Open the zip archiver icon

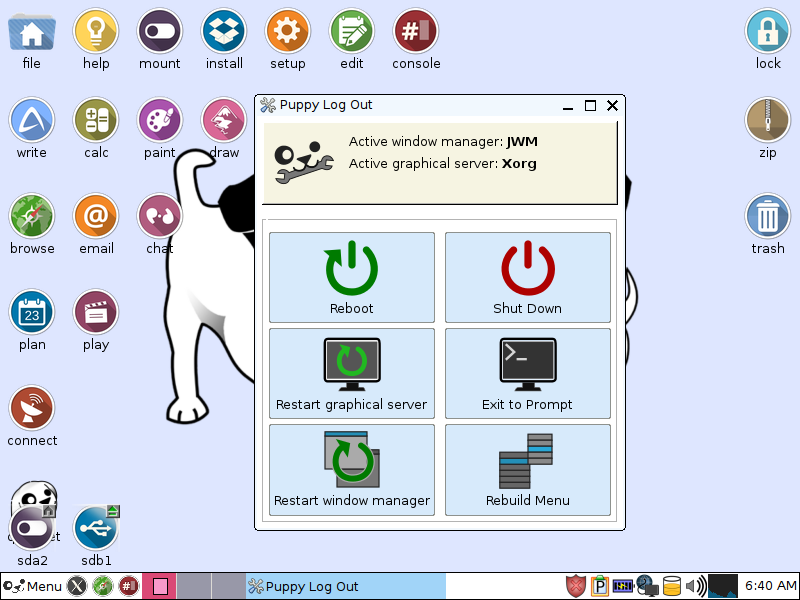point(768,120)
